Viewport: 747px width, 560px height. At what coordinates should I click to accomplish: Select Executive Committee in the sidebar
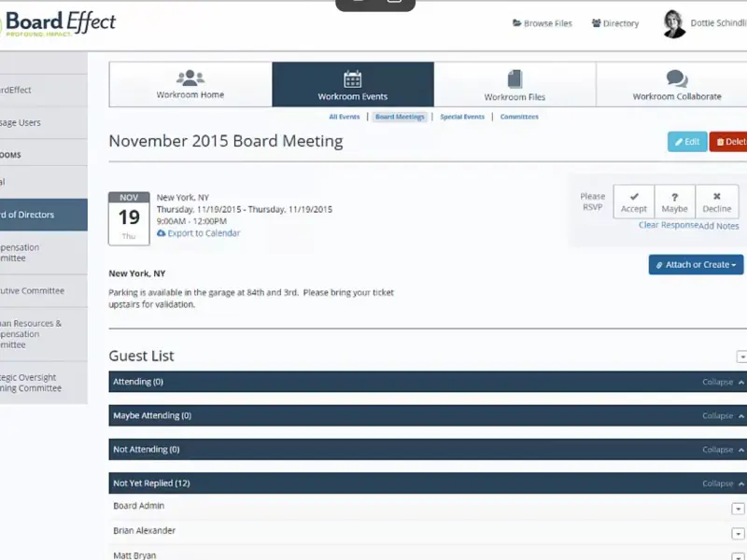click(x=37, y=291)
